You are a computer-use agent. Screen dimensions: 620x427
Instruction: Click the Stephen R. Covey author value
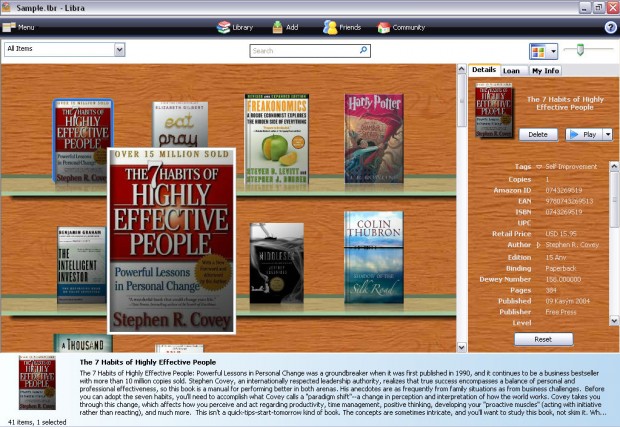point(572,245)
